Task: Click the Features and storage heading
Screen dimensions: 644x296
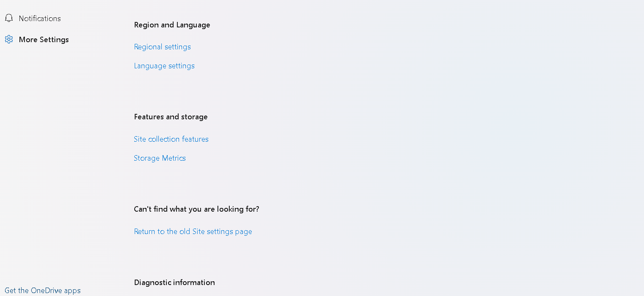Action: pos(171,117)
